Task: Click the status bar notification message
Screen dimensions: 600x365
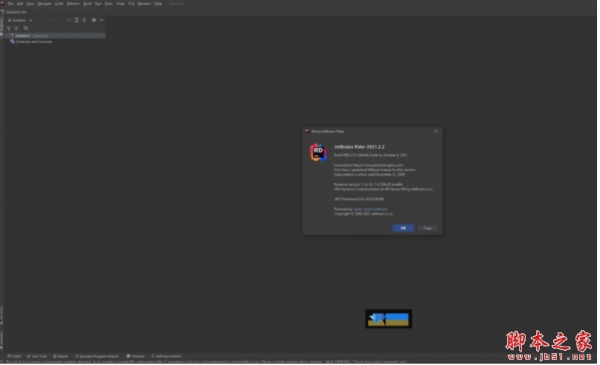Action: [207, 362]
